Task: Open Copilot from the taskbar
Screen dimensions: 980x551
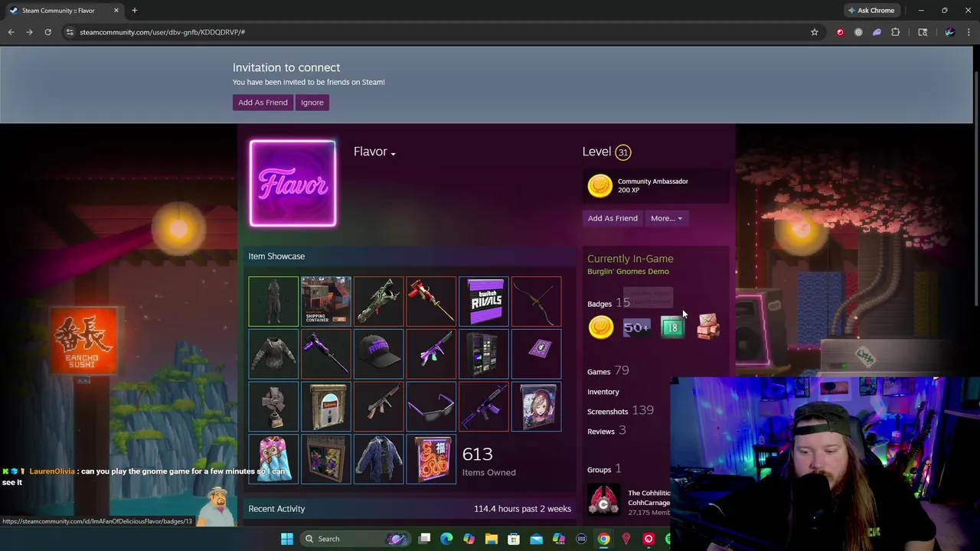Action: tap(469, 539)
